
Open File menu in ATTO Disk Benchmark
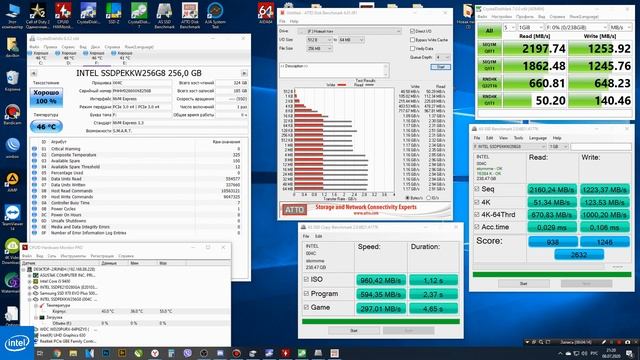pyautogui.click(x=282, y=21)
